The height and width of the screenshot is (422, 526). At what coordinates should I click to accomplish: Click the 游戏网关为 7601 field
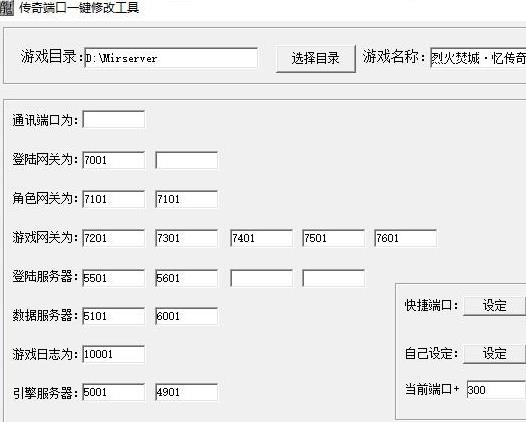405,238
